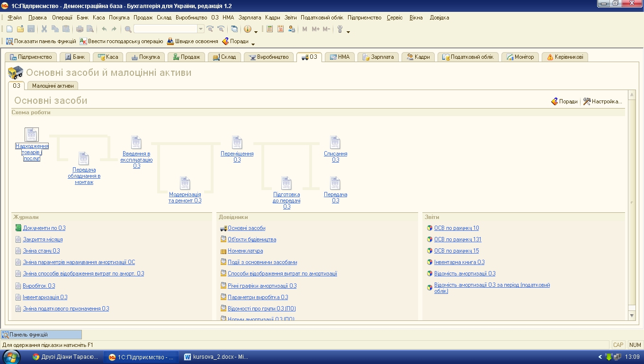Click the Open file toolbar icon
Image resolution: width=644 pixels, height=364 pixels.
(x=20, y=29)
